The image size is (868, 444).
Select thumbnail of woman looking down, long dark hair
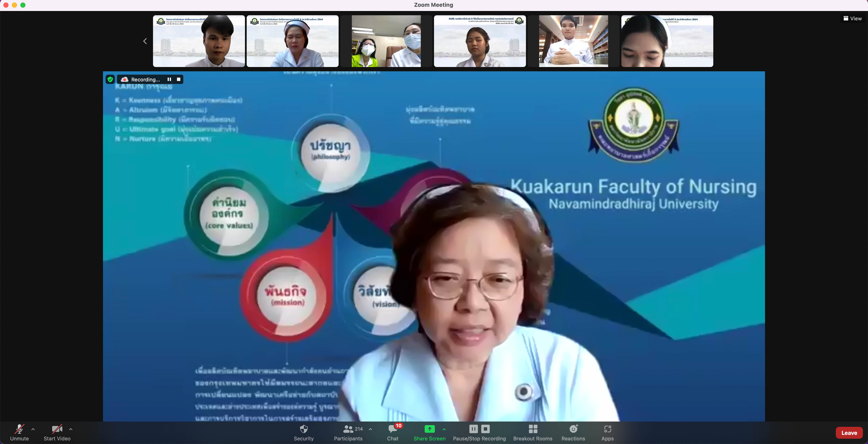pyautogui.click(x=667, y=41)
